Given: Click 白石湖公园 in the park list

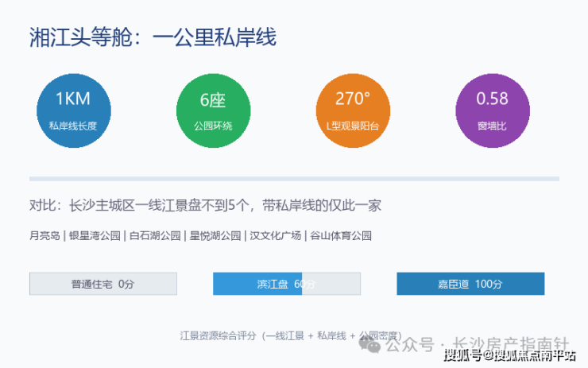Looking at the screenshot, I should [x=155, y=235].
